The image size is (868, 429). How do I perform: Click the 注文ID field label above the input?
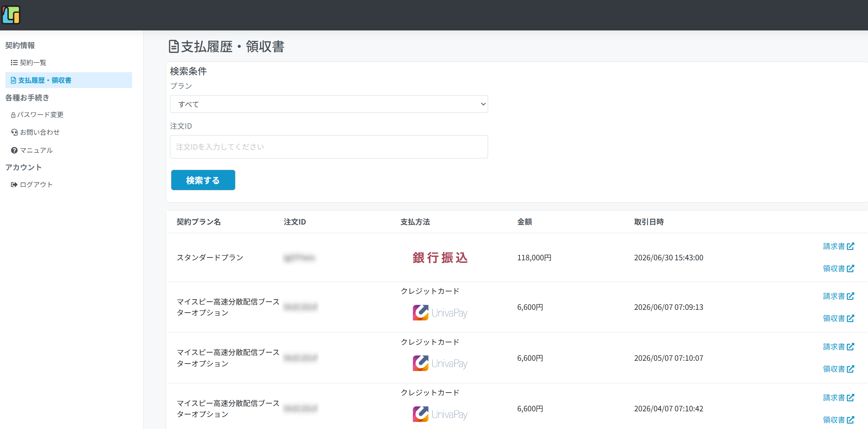tap(181, 126)
